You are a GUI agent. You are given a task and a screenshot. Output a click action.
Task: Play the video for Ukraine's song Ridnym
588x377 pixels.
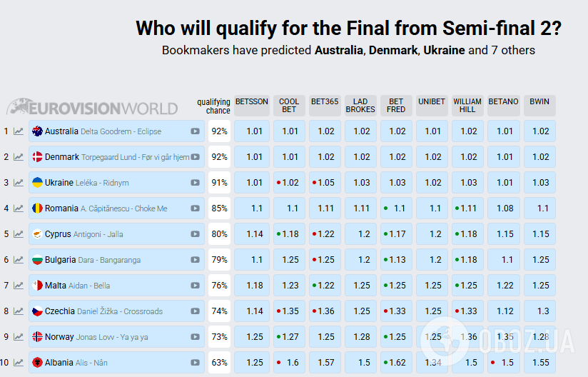pyautogui.click(x=195, y=183)
